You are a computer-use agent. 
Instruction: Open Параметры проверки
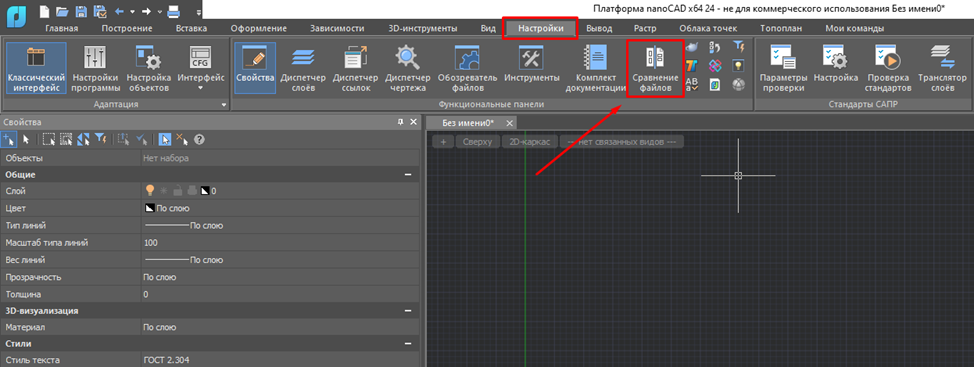coord(783,68)
